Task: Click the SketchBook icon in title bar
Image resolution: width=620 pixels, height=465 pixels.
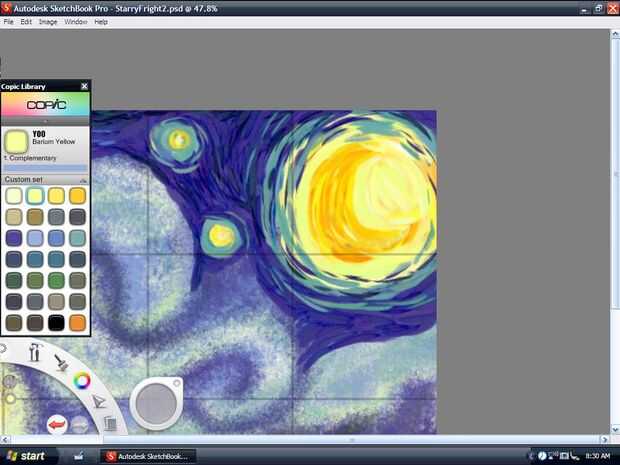Action: point(6,8)
